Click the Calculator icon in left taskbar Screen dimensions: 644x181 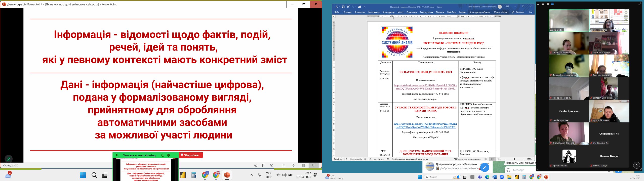(x=194, y=175)
